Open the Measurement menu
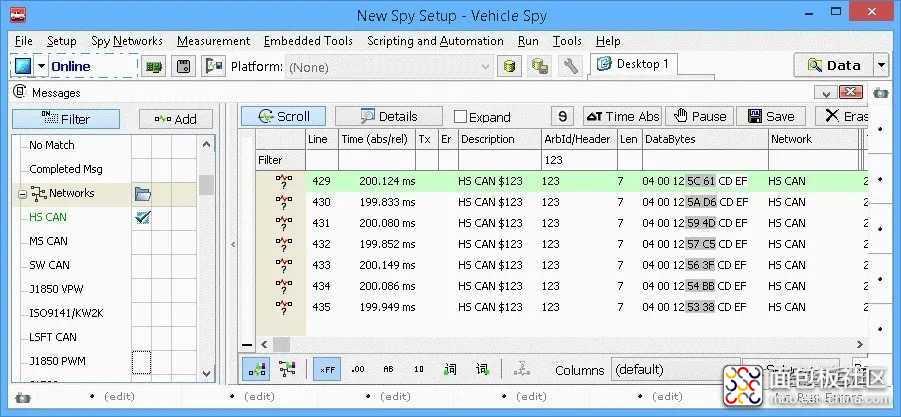 [213, 41]
